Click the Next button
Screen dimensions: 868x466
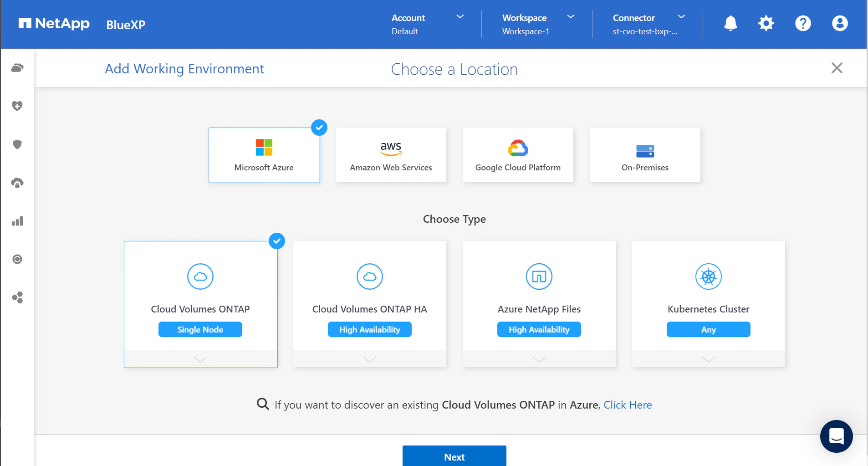pyautogui.click(x=454, y=456)
